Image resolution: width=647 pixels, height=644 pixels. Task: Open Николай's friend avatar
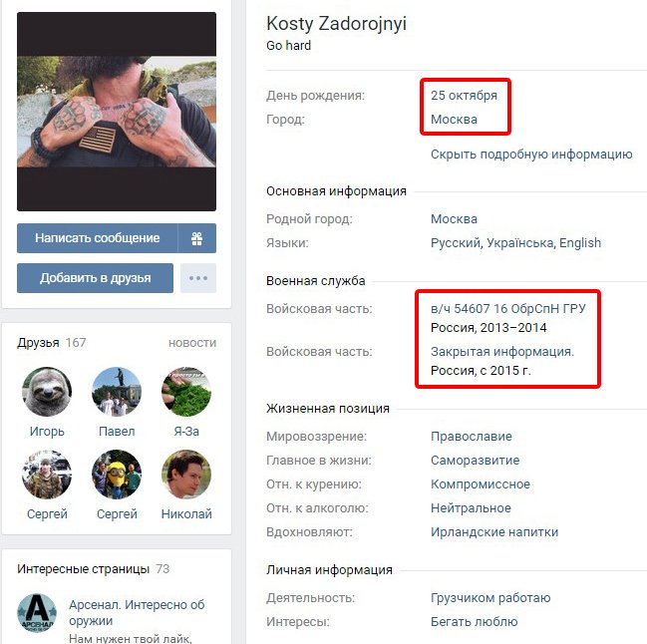[186, 475]
